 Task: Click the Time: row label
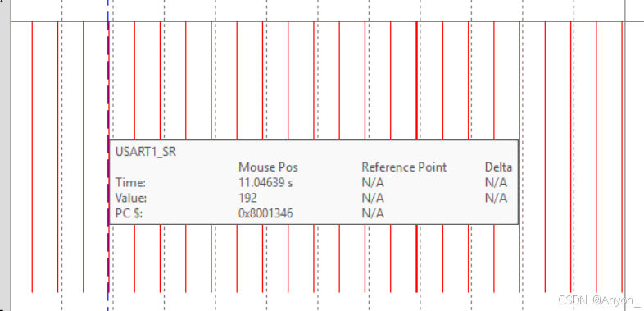coord(130,183)
